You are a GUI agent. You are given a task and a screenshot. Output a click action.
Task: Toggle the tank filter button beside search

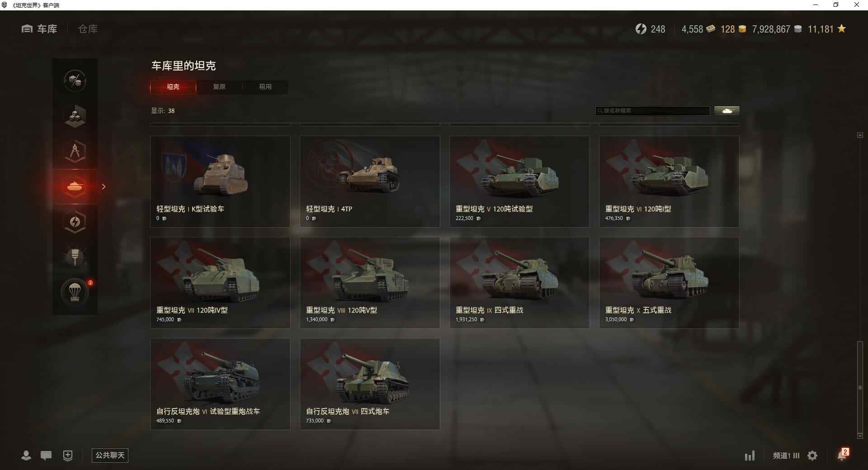[x=727, y=111]
